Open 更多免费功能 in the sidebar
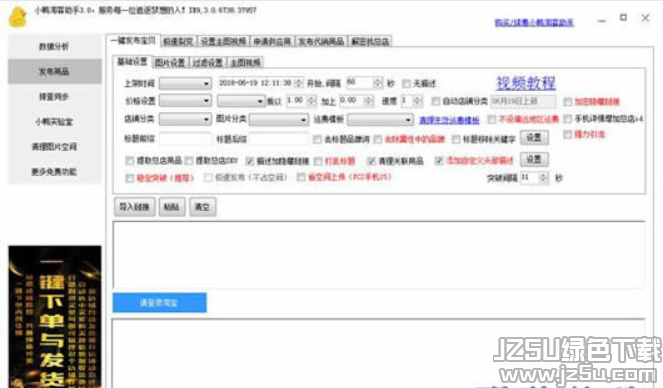The width and height of the screenshot is (663, 388). pos(54,172)
